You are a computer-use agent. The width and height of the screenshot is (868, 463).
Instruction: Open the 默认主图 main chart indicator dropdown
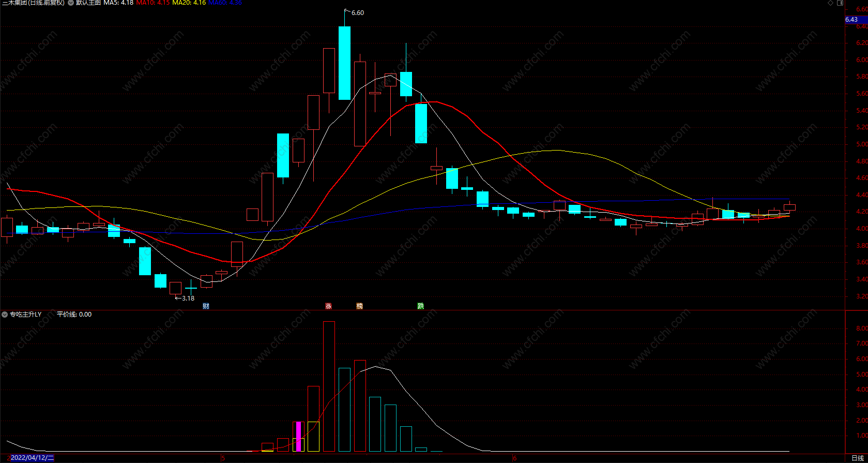(71, 3)
